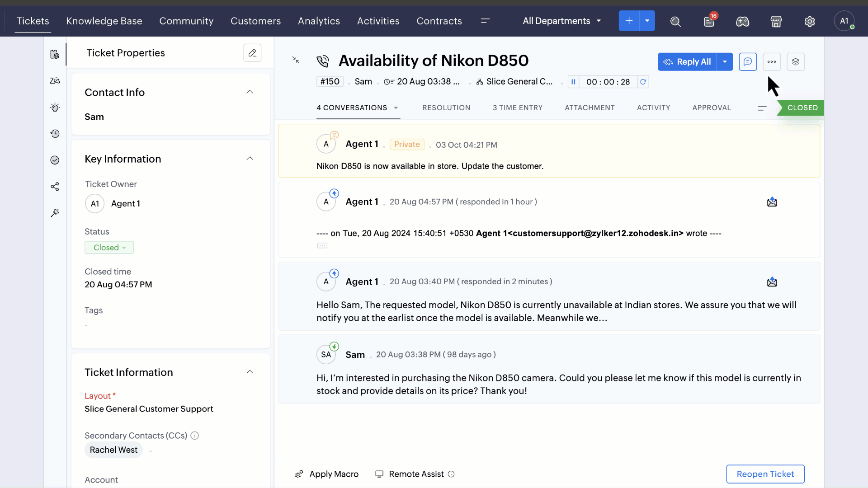Click the comment icon next to Reply All
The height and width of the screenshot is (488, 868).
click(x=748, y=61)
